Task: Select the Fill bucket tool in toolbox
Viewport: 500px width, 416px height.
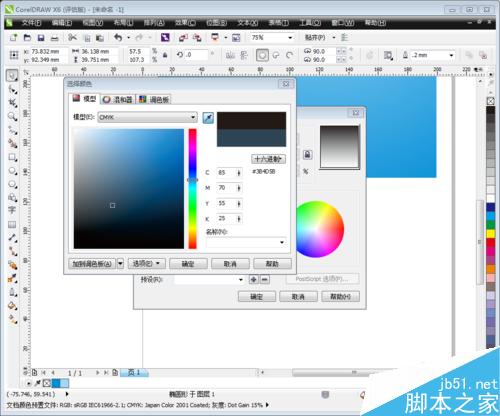Action: [x=12, y=305]
